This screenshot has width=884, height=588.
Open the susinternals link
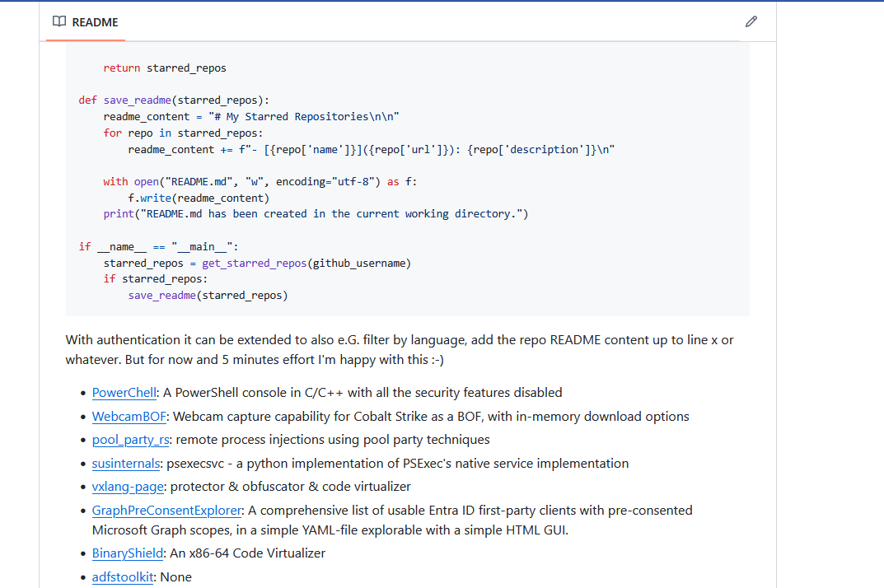click(126, 464)
